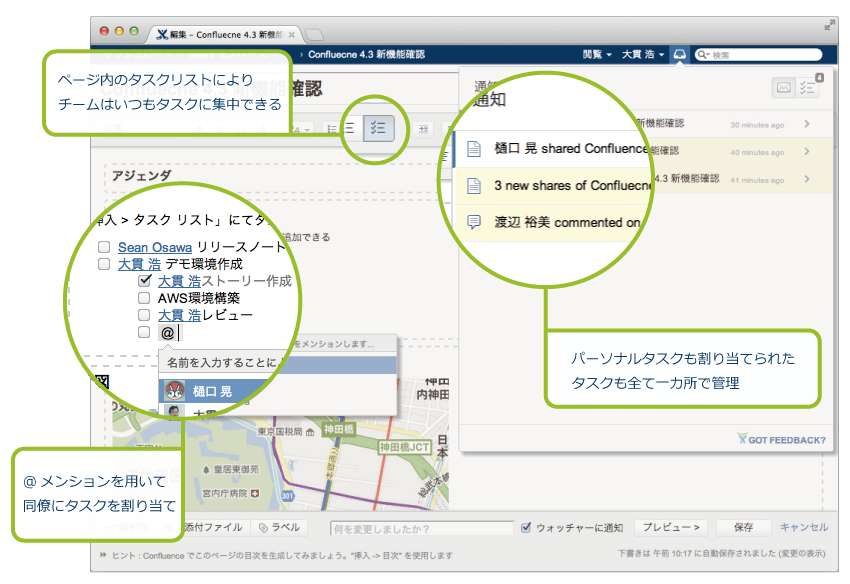Open the 3 new shares notification

pyautogui.click(x=553, y=185)
